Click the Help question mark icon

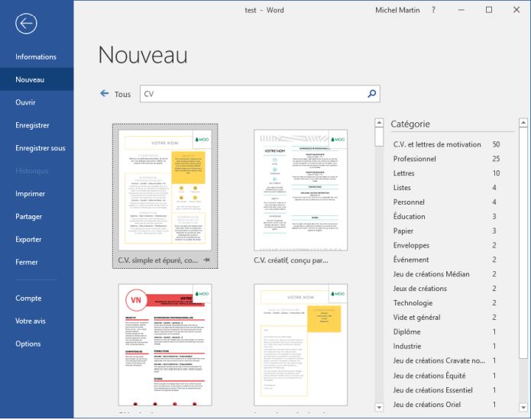433,10
